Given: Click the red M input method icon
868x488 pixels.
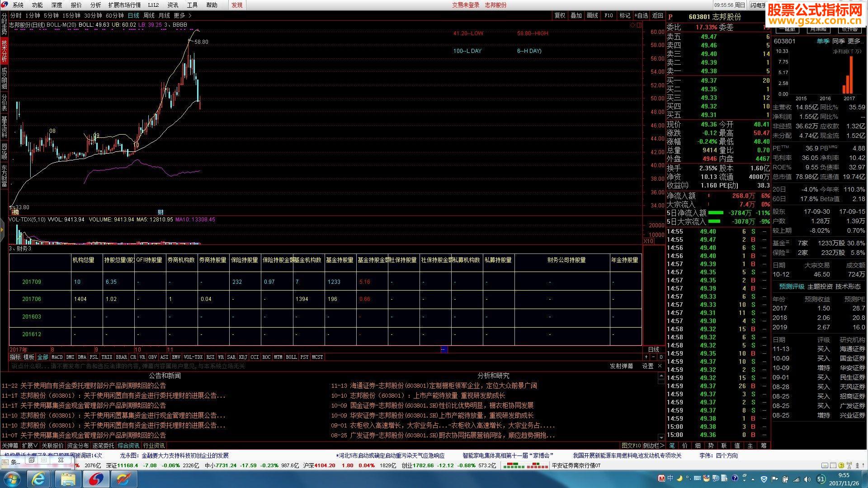Looking at the screenshot, I should tap(662, 478).
